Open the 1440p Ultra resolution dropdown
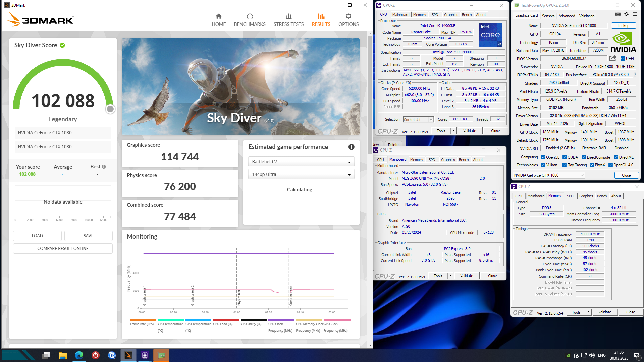Viewport: 644px width, 362px height. [x=301, y=174]
